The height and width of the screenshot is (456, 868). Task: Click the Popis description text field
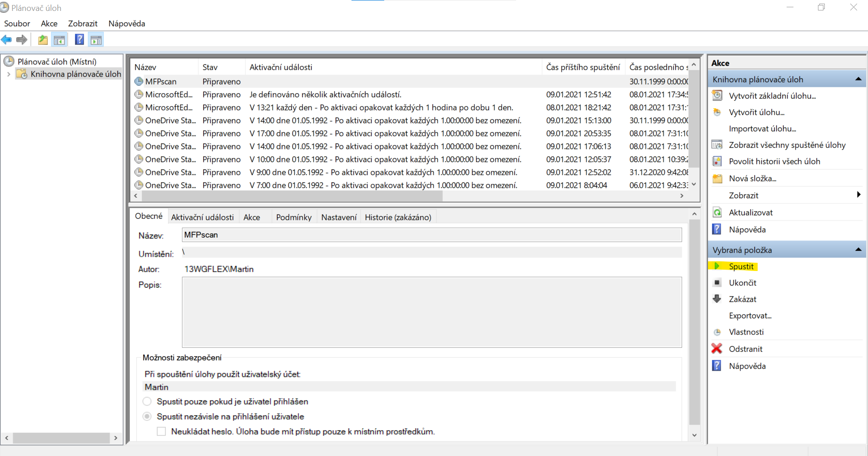point(431,312)
